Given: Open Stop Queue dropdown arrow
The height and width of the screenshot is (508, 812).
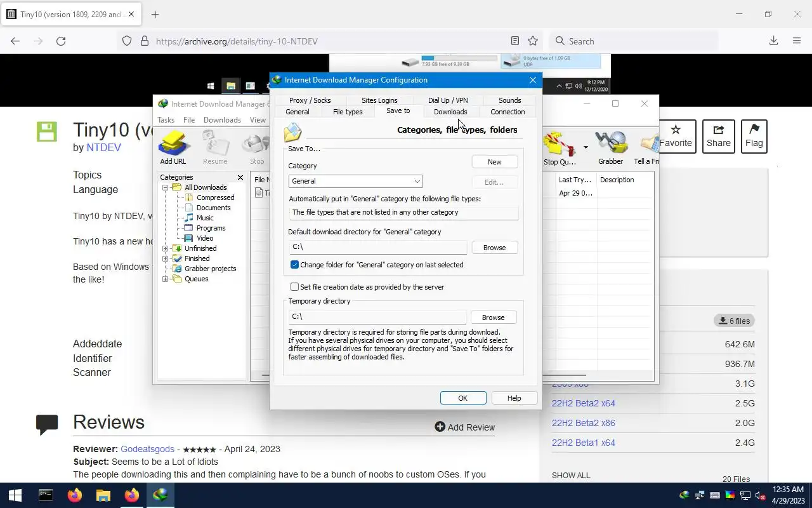Looking at the screenshot, I should [x=586, y=147].
